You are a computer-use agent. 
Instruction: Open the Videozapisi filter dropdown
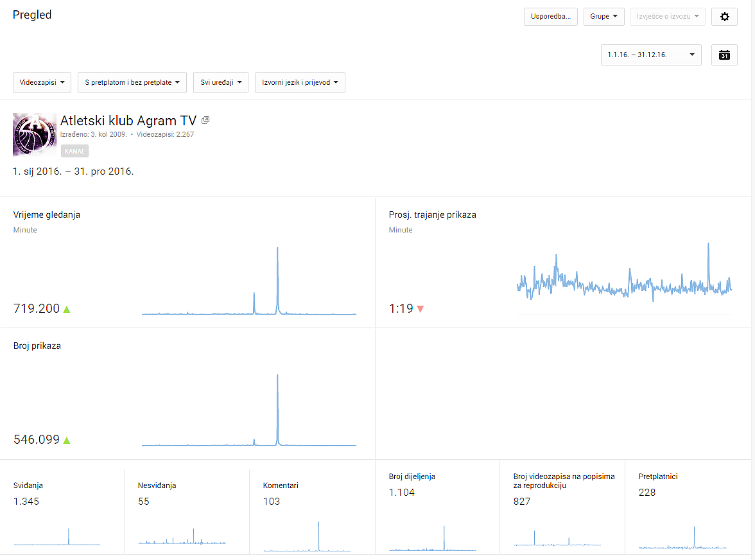(x=42, y=83)
